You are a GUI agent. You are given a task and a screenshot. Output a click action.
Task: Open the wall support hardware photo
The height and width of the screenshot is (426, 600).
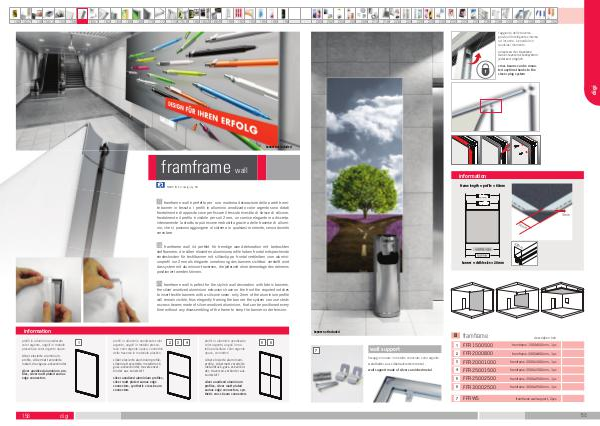(337, 374)
